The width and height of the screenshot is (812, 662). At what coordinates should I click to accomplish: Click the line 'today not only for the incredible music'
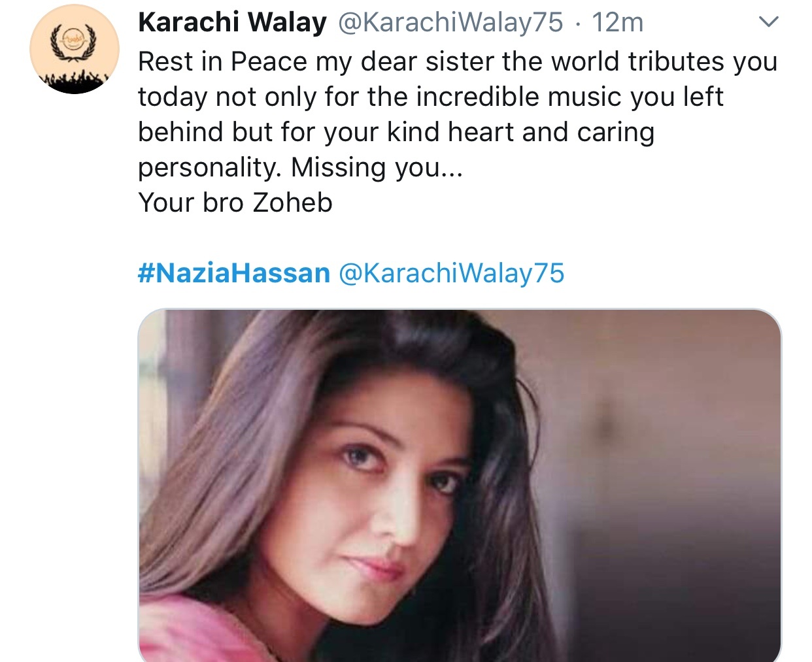[430, 97]
